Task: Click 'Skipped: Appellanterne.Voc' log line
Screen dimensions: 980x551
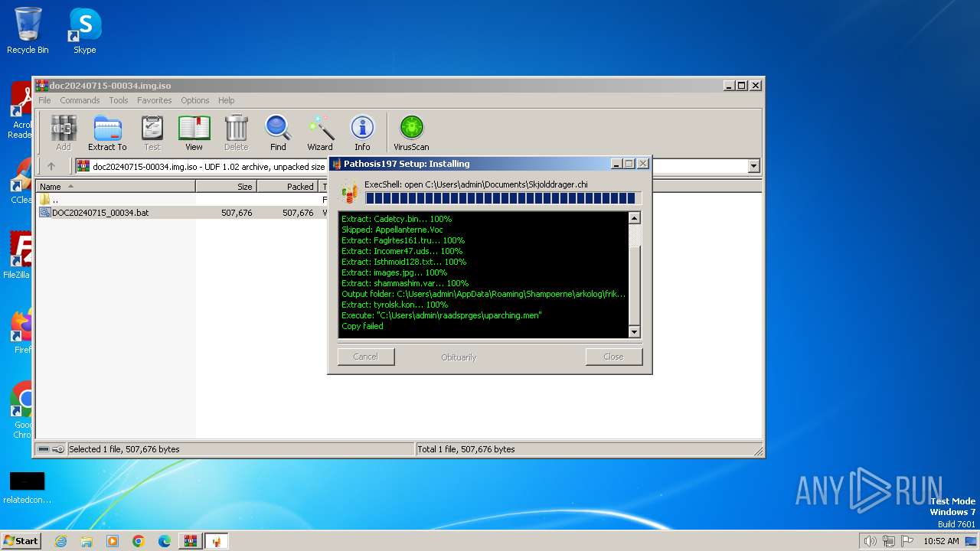Action: coord(392,230)
